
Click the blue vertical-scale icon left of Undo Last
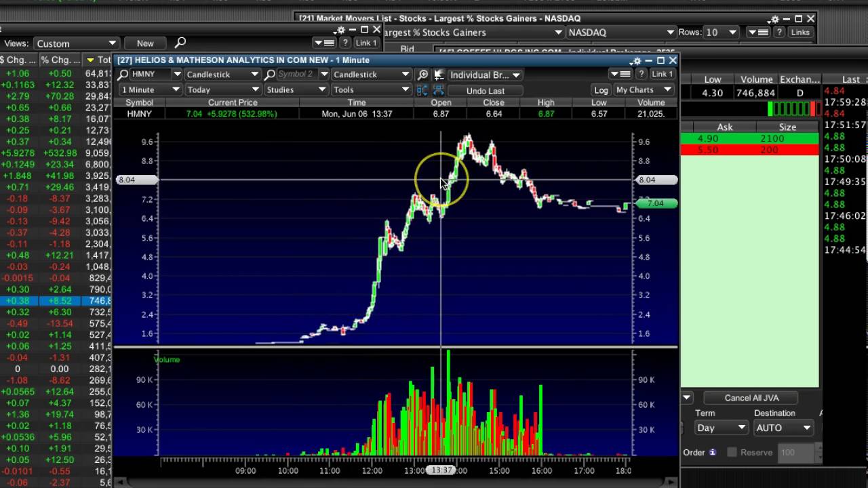click(x=422, y=90)
